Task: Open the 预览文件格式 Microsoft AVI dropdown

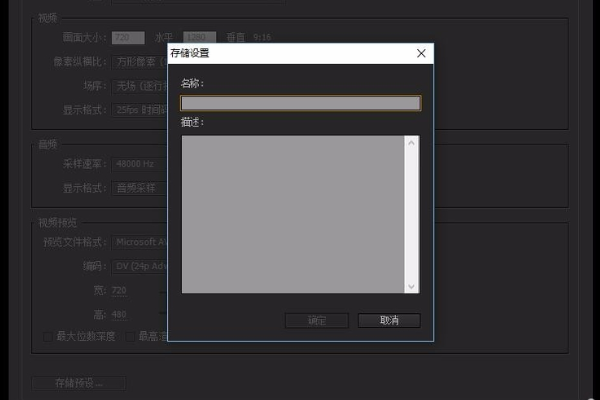Action: 140,242
